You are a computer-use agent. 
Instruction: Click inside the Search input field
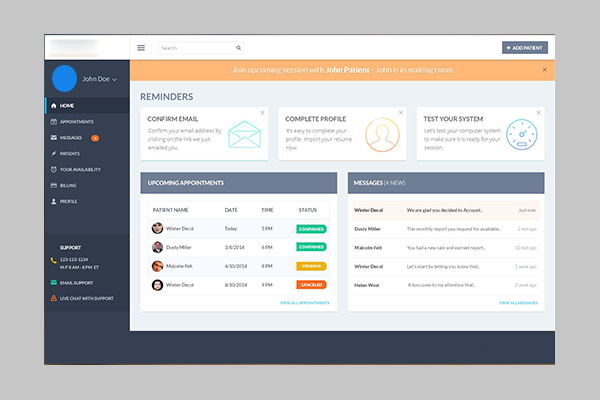click(x=195, y=47)
